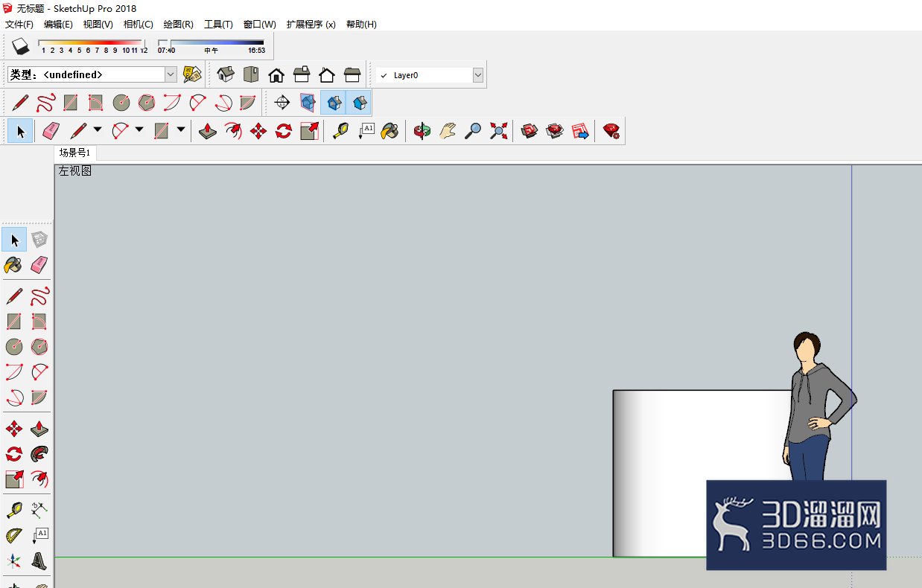Viewport: 922px width, 588px height.
Task: Select the Zoom magnifier tool
Action: [x=473, y=131]
